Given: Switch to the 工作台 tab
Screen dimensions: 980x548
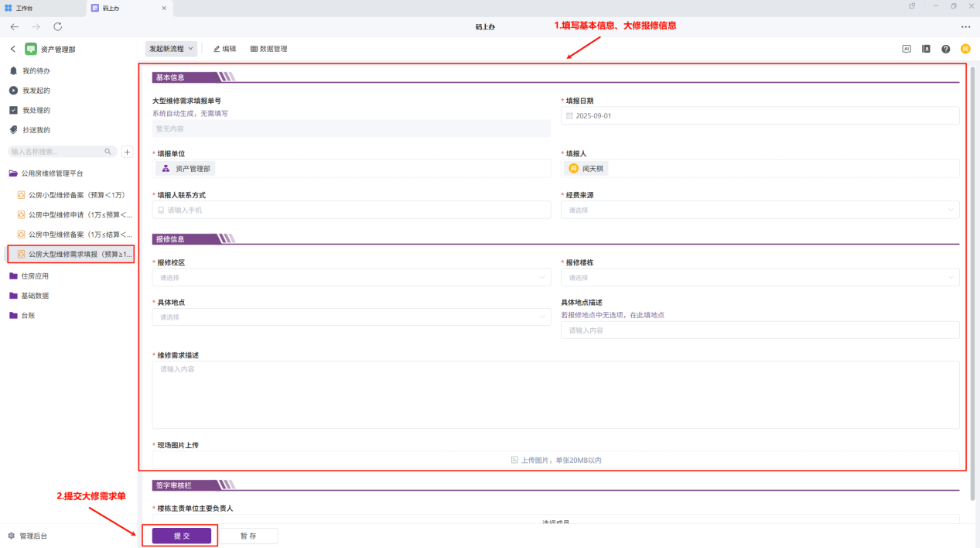Looking at the screenshot, I should tap(25, 8).
